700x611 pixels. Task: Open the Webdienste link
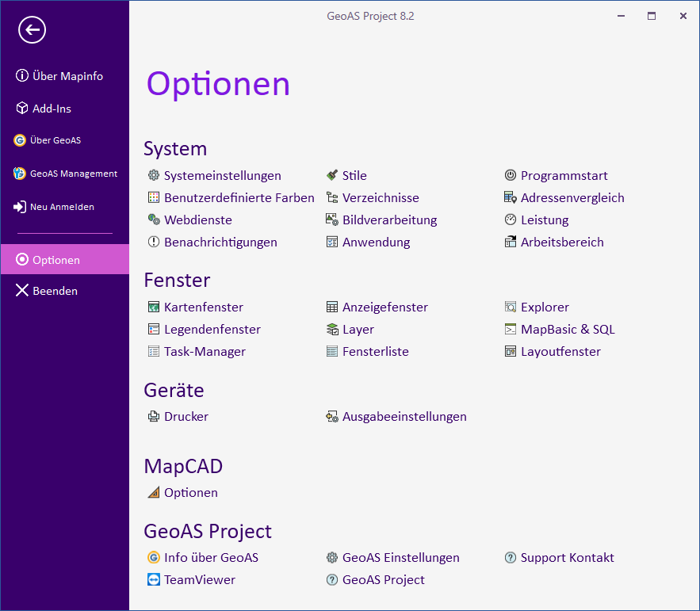198,220
